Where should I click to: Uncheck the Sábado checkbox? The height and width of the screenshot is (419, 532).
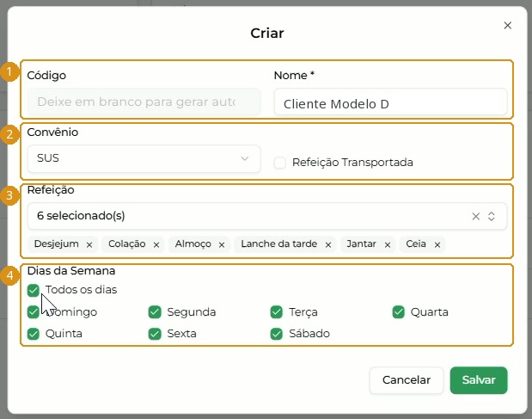(x=277, y=334)
